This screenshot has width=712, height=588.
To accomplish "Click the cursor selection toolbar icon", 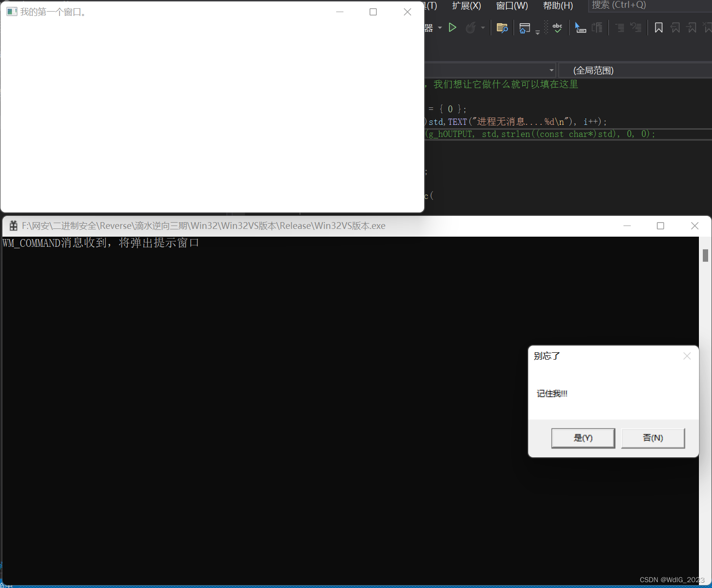I will point(580,28).
